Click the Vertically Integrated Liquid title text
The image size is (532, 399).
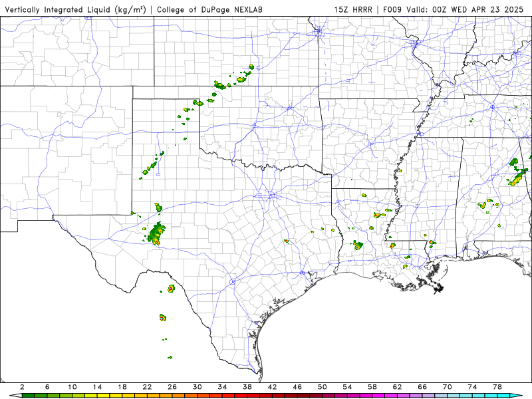76,9
